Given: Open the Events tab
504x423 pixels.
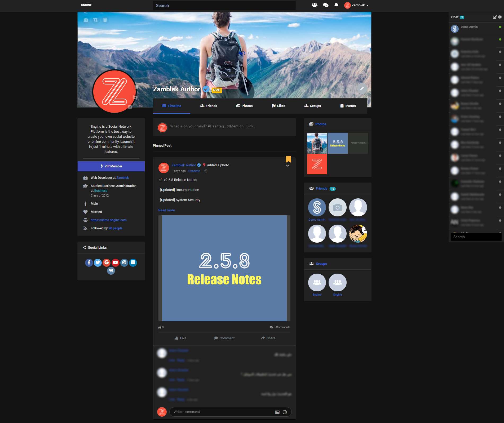Looking at the screenshot, I should (348, 106).
